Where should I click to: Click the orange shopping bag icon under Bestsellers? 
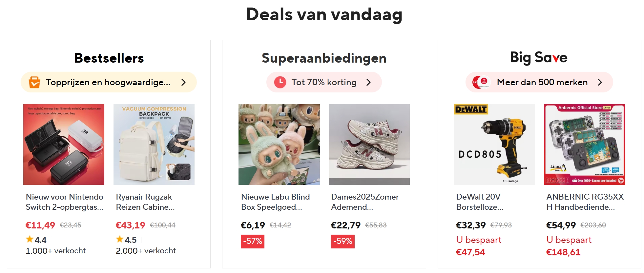(x=34, y=82)
